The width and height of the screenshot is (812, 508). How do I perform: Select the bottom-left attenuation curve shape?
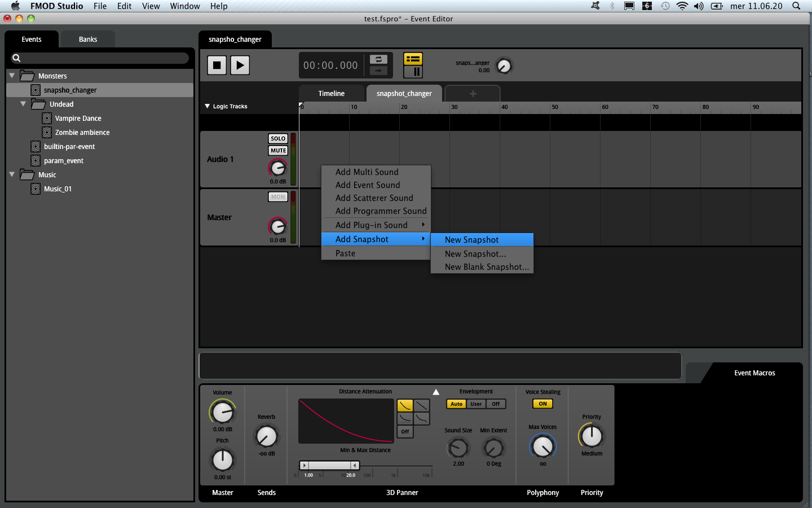coord(405,418)
